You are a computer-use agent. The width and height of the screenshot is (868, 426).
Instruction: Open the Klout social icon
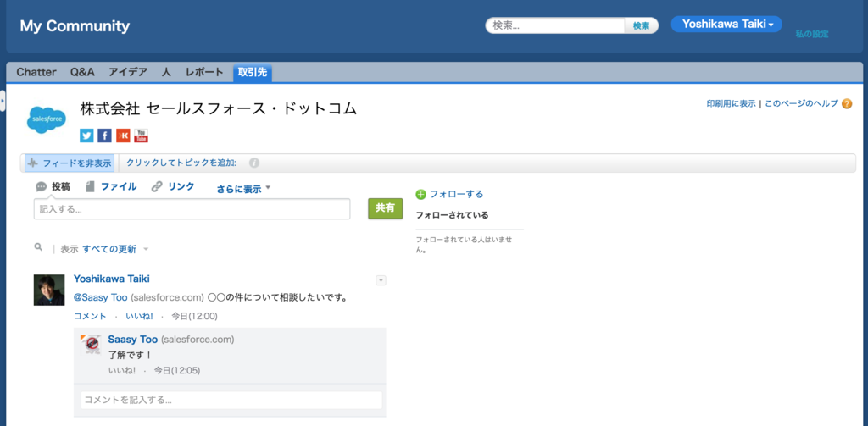pyautogui.click(x=123, y=136)
